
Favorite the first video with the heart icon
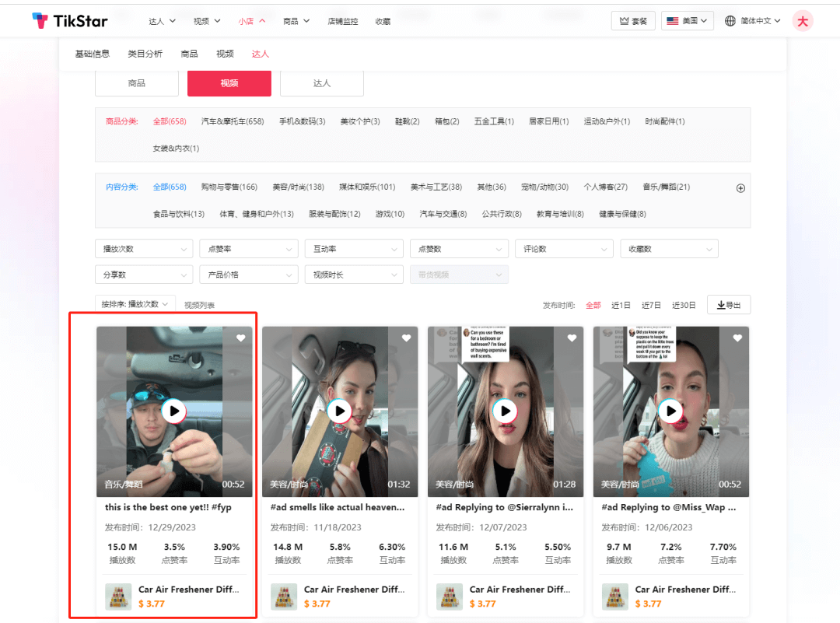[x=241, y=338]
